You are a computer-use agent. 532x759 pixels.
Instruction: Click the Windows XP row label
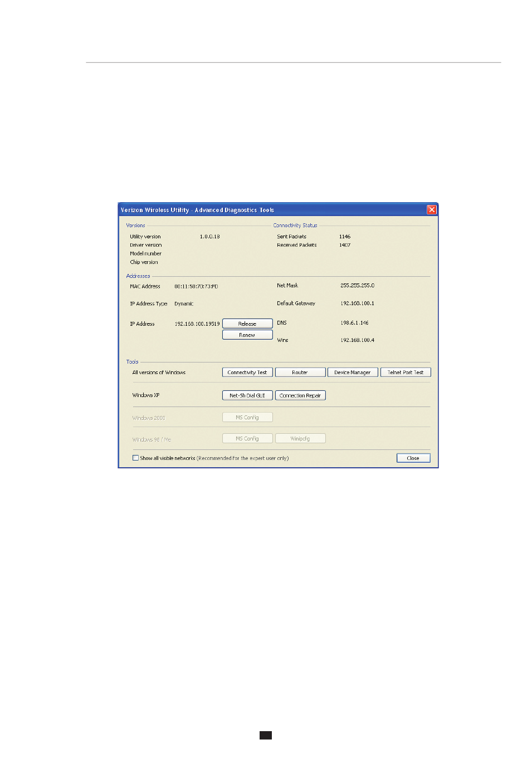point(146,395)
